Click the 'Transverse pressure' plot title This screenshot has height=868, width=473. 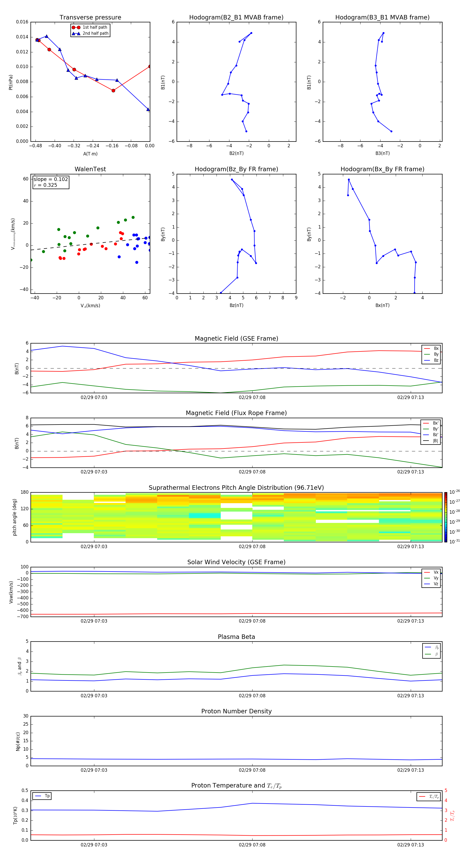point(90,18)
